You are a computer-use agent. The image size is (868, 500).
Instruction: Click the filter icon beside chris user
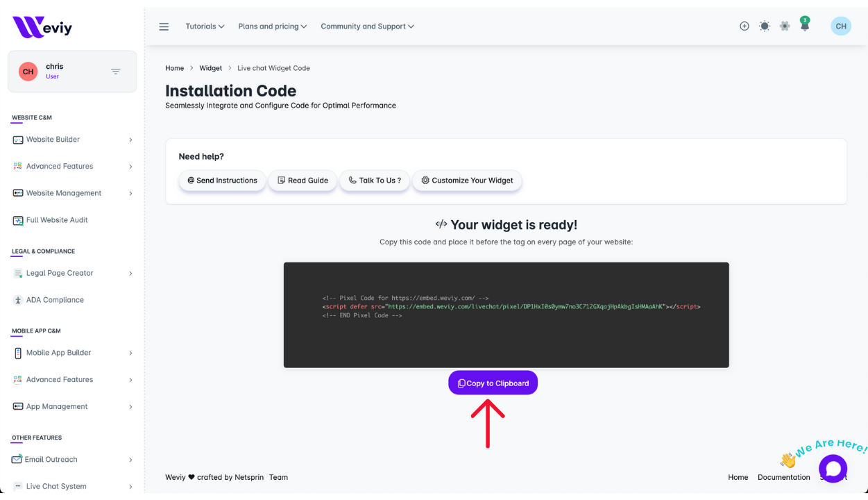tap(116, 72)
